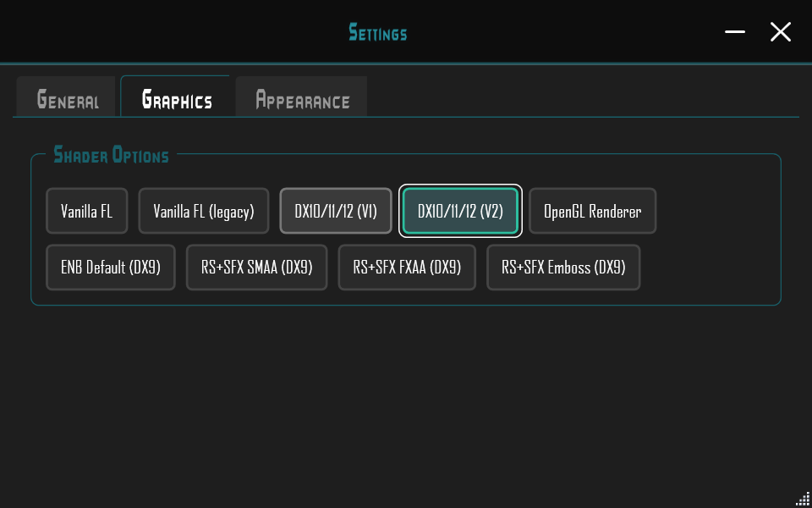Choose the OpenGL Renderer option

click(592, 211)
